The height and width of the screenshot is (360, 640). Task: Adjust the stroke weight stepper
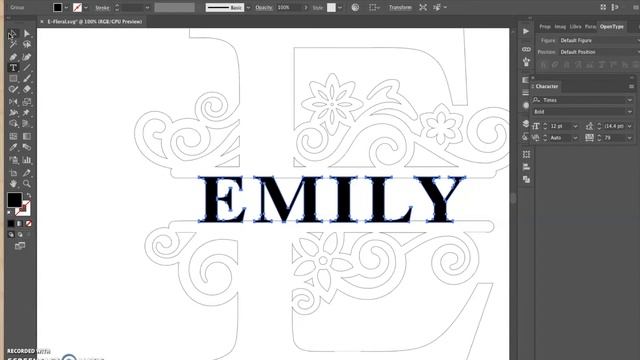tap(117, 7)
